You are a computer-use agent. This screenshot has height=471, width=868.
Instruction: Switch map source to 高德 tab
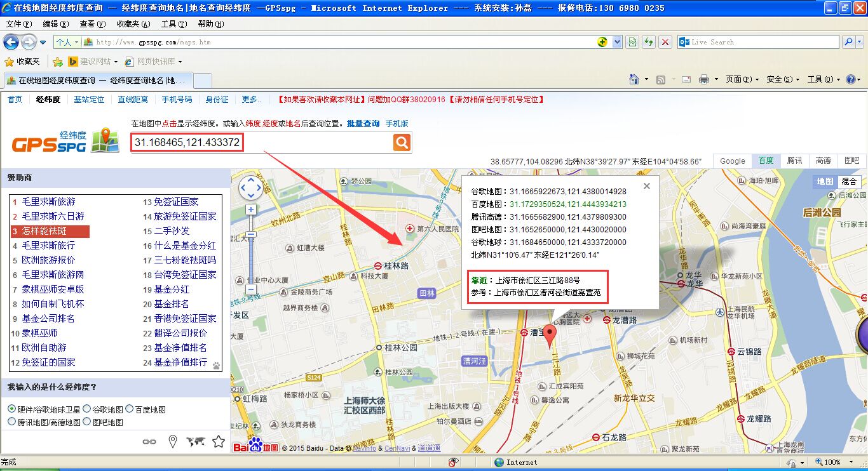(823, 161)
